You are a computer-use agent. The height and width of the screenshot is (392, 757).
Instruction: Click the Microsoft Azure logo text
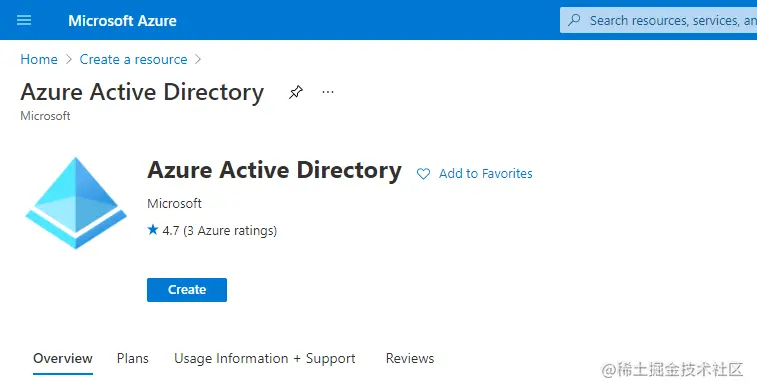122,21
